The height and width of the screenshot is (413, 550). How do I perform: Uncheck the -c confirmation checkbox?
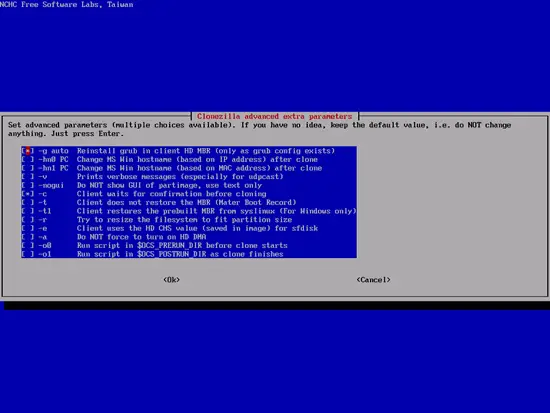28,194
